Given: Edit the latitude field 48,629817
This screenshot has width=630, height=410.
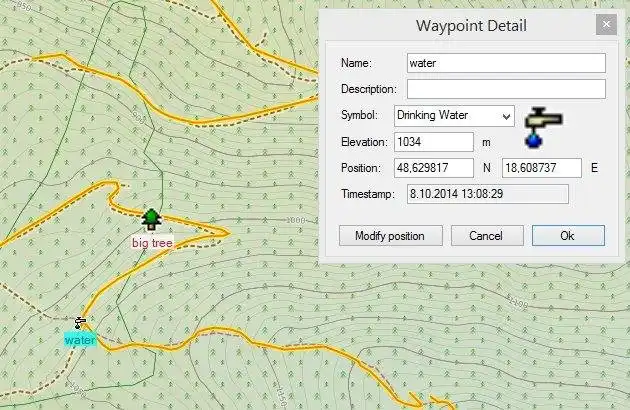Looking at the screenshot, I should coord(434,168).
